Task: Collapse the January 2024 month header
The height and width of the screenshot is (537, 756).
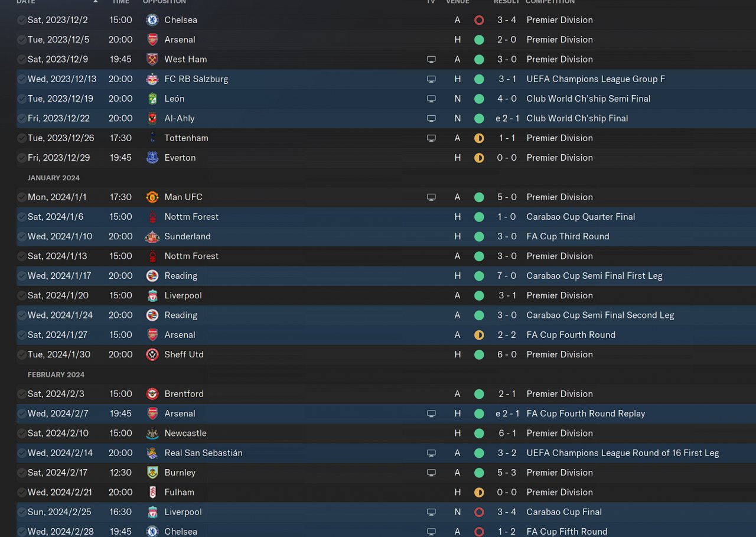Action: 54,178
